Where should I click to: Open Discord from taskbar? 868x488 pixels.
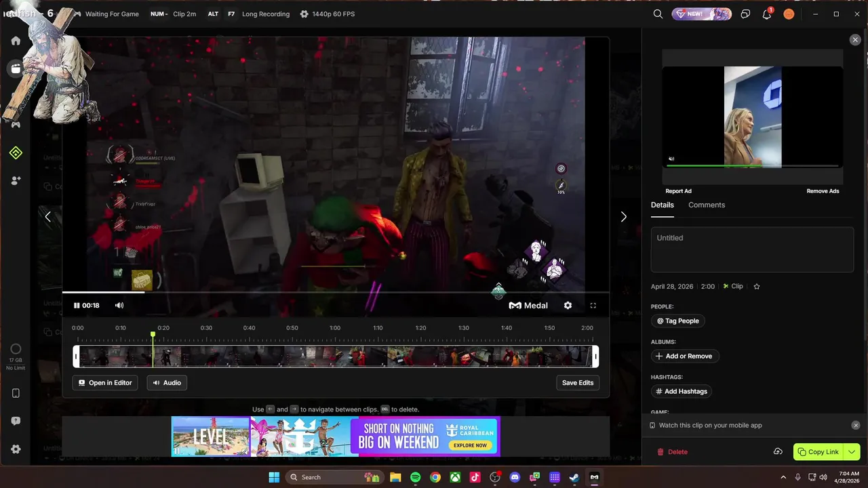(515, 477)
